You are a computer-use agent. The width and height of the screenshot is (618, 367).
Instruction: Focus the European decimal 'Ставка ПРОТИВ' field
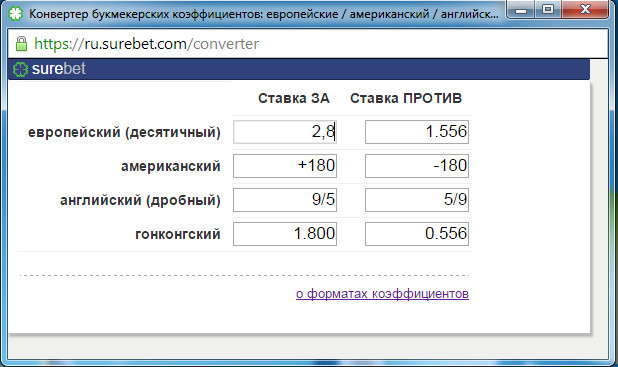point(417,132)
